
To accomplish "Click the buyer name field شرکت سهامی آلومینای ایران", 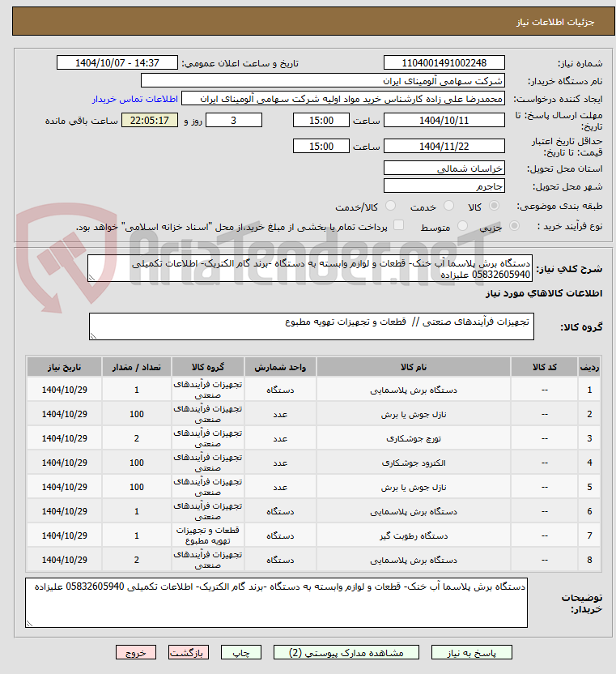I will [323, 81].
